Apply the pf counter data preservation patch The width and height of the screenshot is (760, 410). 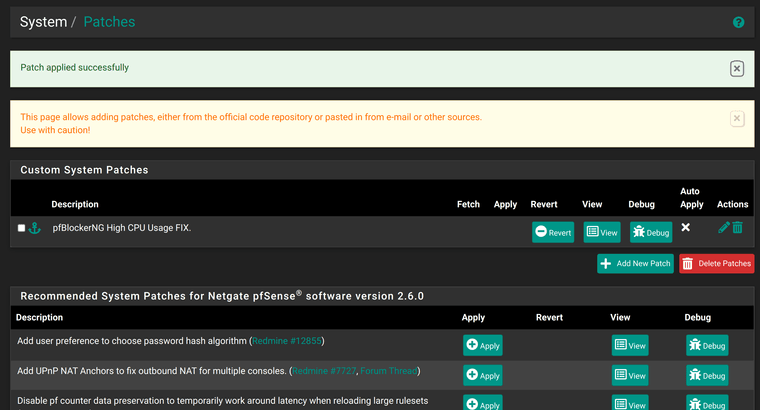(x=483, y=403)
